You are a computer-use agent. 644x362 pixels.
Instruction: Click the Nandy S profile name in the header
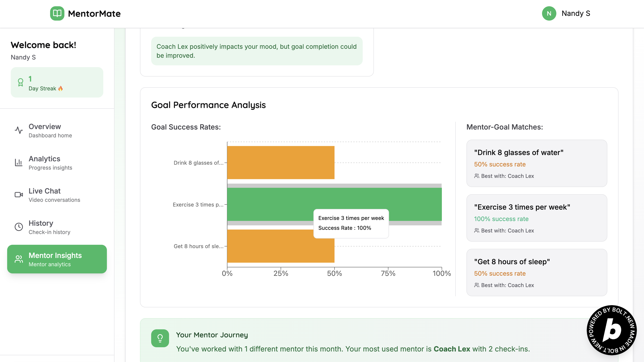(576, 13)
